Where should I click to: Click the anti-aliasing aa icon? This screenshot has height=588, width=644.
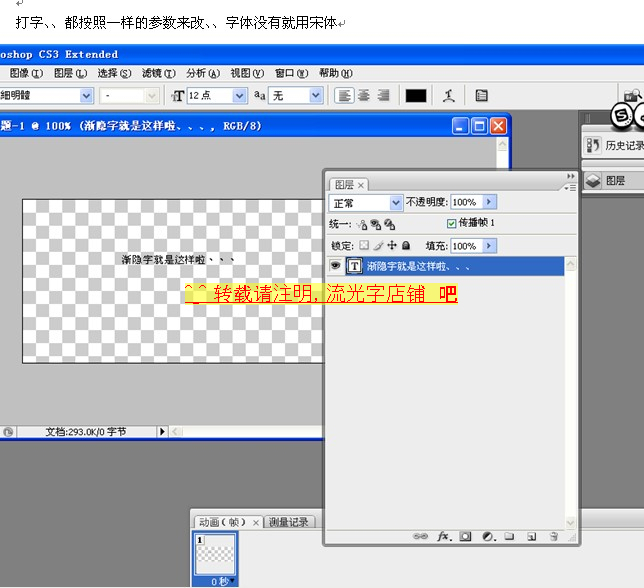260,96
